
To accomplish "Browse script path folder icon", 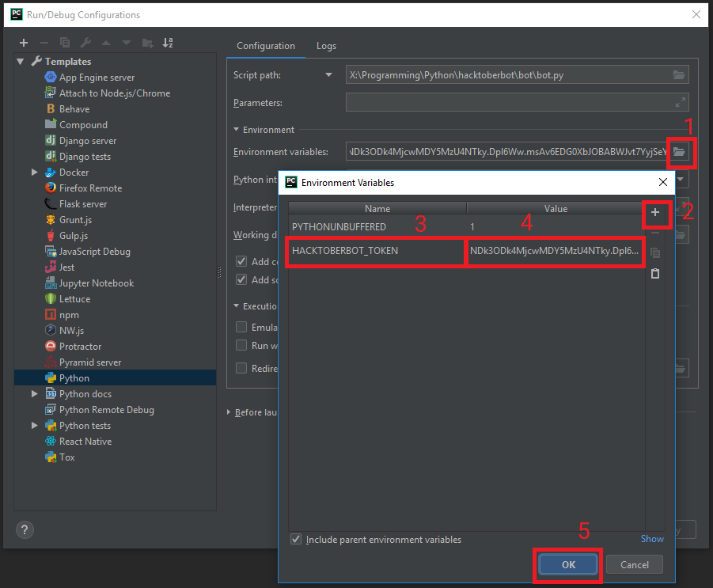I will [679, 75].
